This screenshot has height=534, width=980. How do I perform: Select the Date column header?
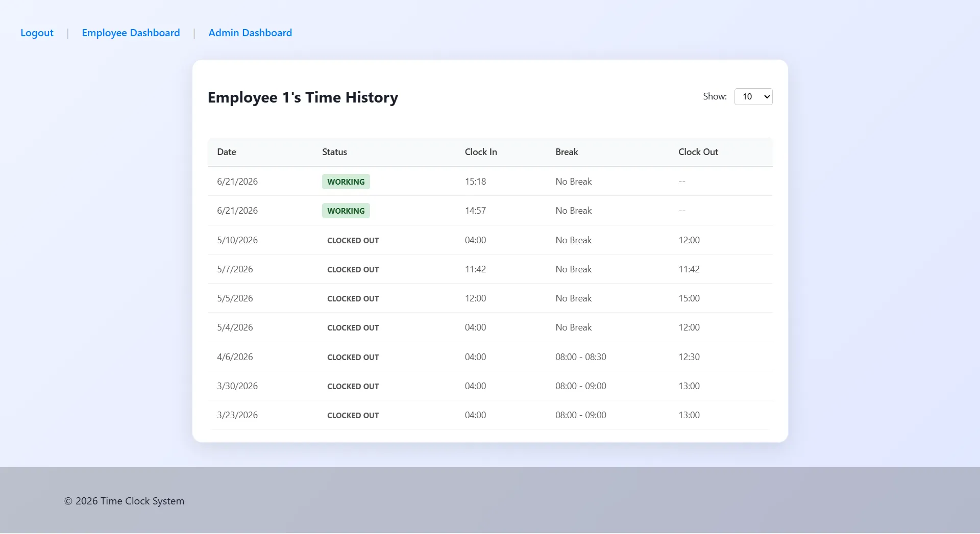point(227,152)
